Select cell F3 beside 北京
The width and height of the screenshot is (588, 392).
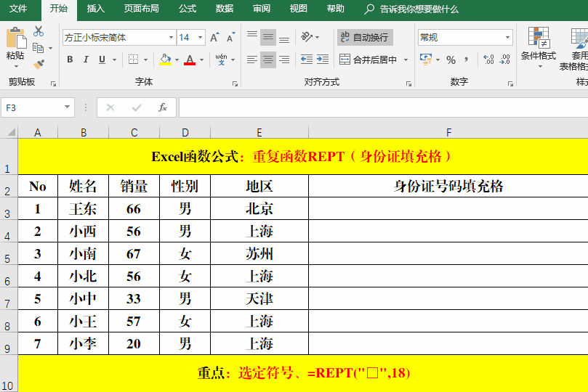click(448, 208)
